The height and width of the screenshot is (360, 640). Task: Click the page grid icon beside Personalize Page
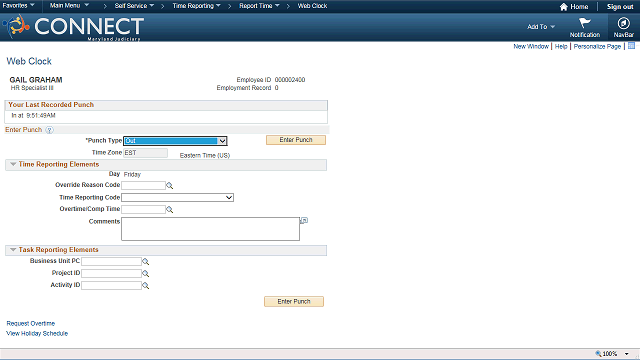click(x=631, y=46)
